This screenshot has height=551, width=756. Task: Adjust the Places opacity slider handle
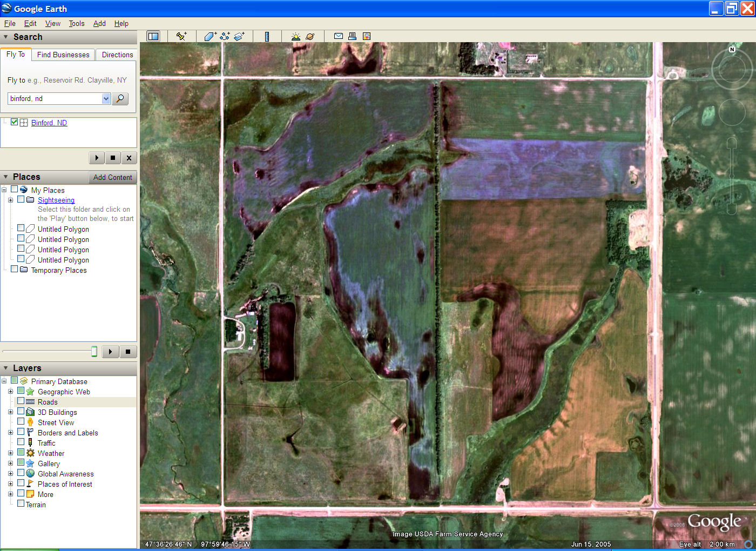[x=94, y=352]
